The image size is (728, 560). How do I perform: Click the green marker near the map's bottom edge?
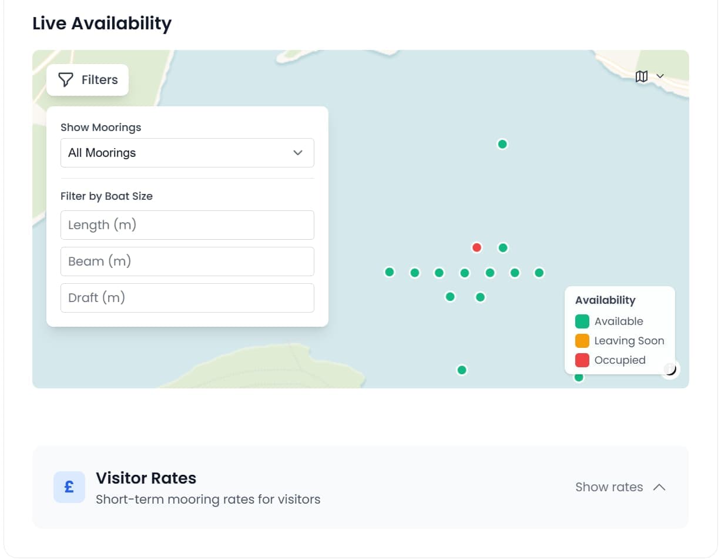[461, 370]
